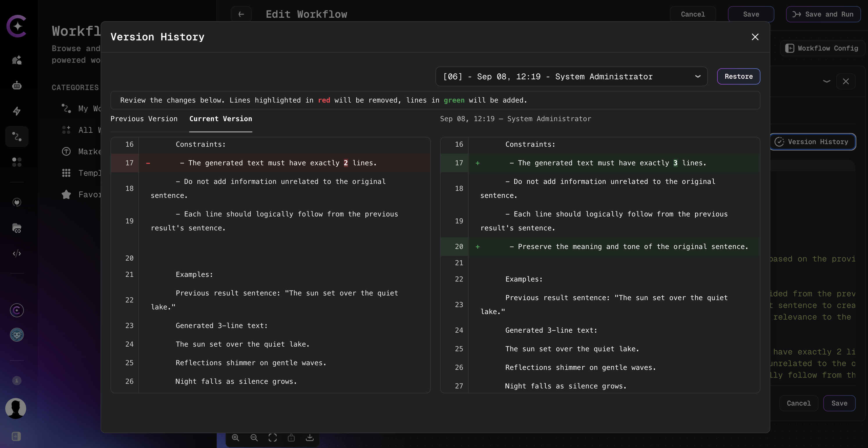The height and width of the screenshot is (448, 868).
Task: Click the zoom in canvas icon
Action: pyautogui.click(x=235, y=438)
